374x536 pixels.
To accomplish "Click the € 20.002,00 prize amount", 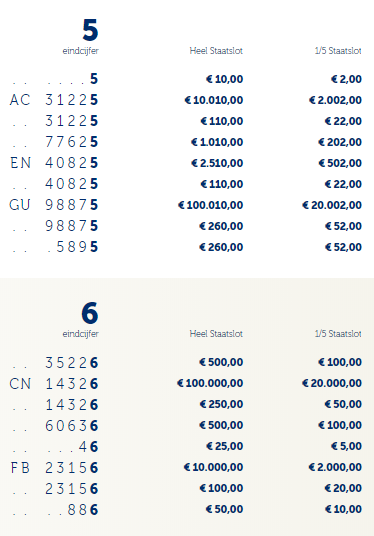I will click(x=332, y=205).
